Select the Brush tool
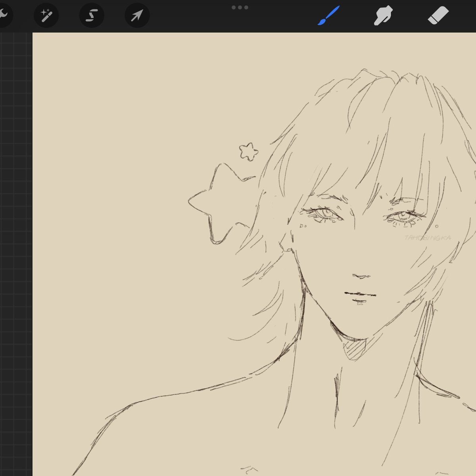This screenshot has height=476, width=476. click(x=329, y=15)
